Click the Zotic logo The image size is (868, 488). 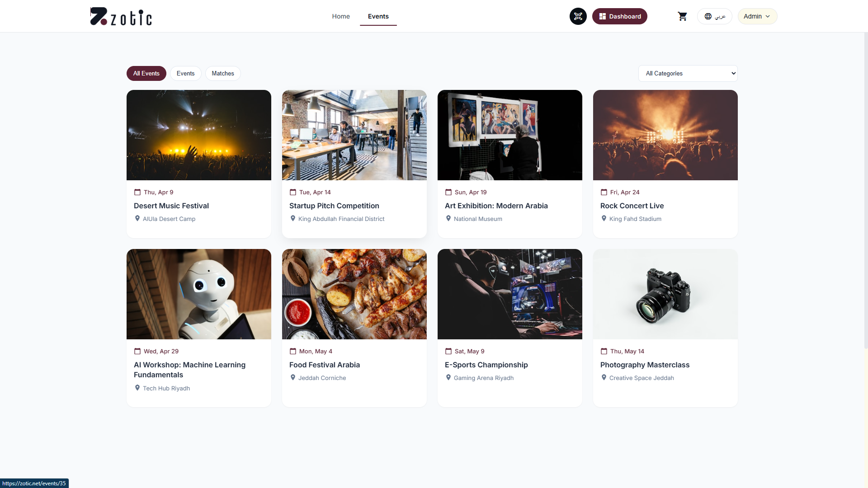(121, 16)
